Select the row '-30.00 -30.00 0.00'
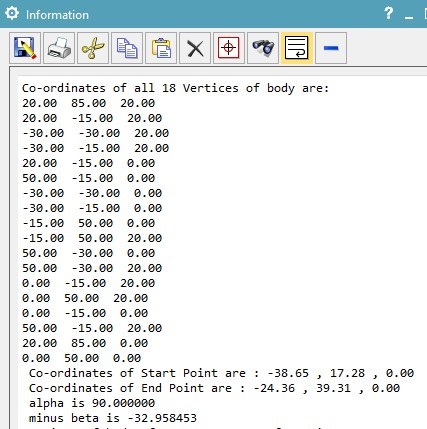The height and width of the screenshot is (429, 427). point(92,193)
